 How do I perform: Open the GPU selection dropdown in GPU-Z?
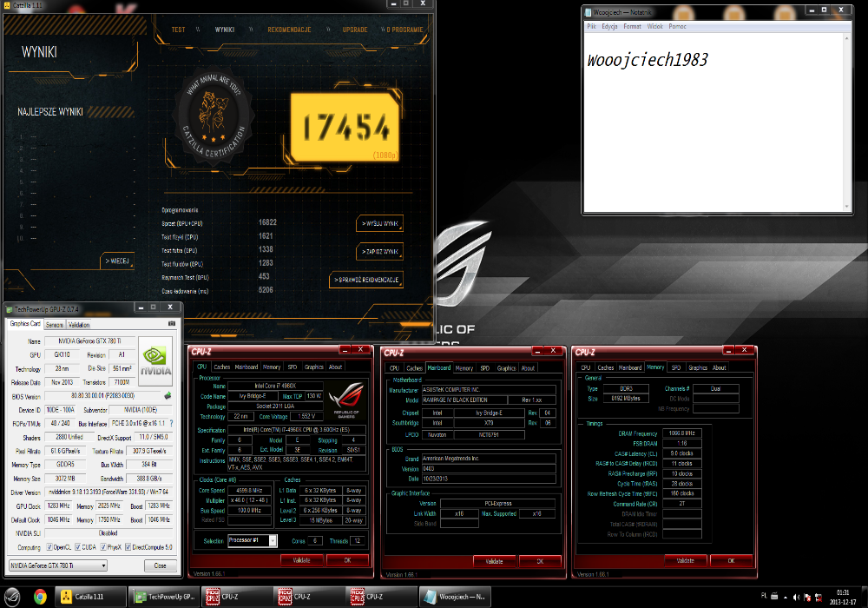tap(57, 565)
